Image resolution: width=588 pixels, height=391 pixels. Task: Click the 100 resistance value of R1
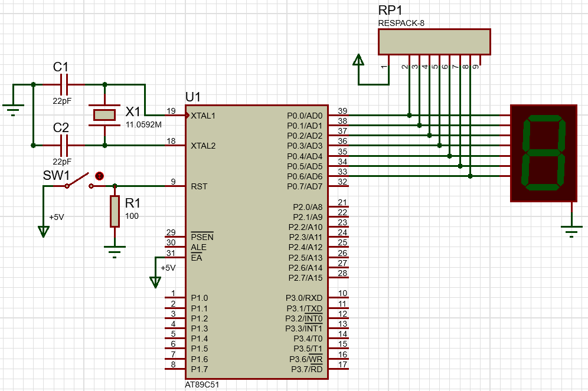click(x=132, y=216)
